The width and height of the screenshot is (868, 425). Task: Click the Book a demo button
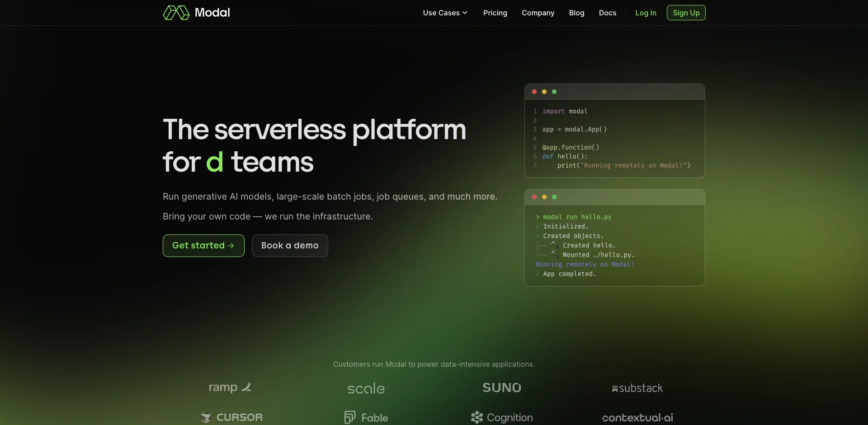click(290, 246)
